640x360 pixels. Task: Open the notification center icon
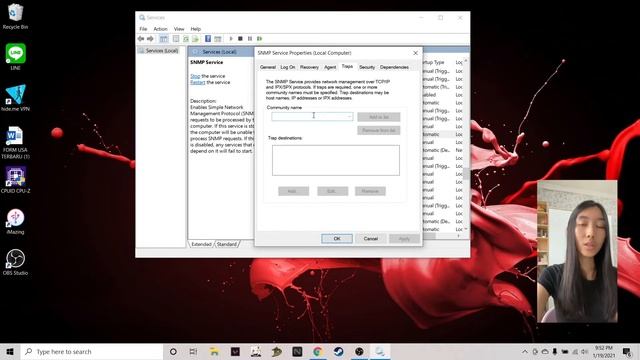tap(627, 351)
